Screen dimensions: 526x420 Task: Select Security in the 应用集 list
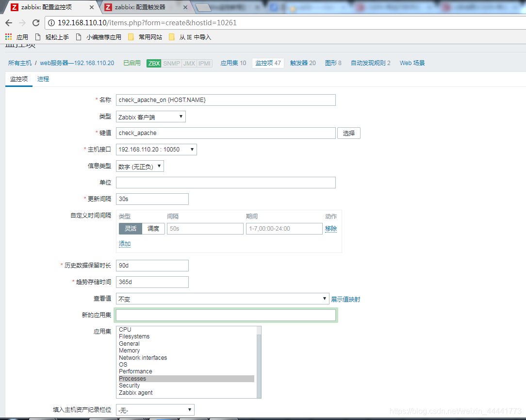point(186,386)
